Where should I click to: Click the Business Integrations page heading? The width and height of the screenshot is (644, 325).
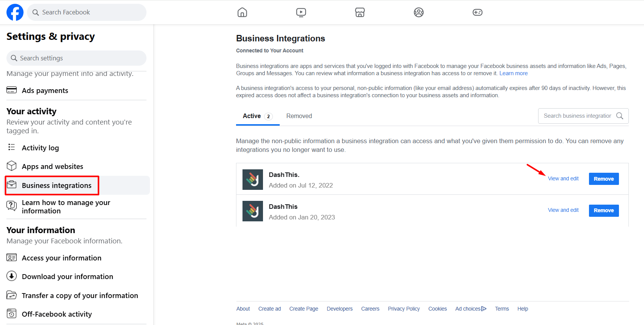pyautogui.click(x=280, y=38)
